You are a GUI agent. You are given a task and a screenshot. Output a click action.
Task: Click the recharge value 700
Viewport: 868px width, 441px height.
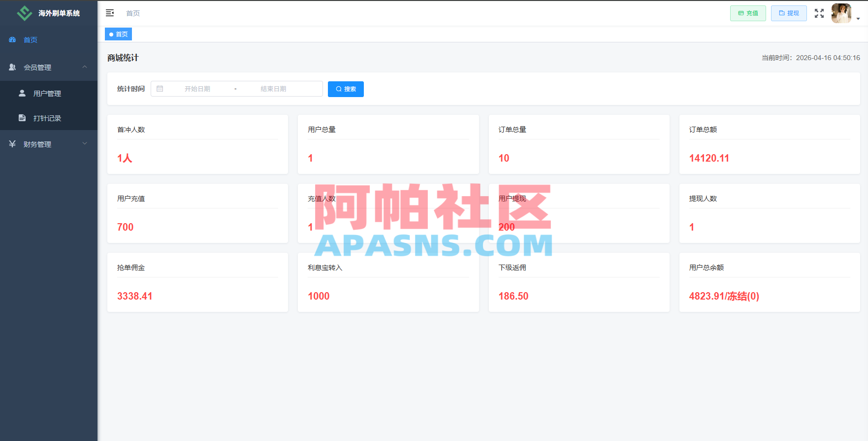125,227
